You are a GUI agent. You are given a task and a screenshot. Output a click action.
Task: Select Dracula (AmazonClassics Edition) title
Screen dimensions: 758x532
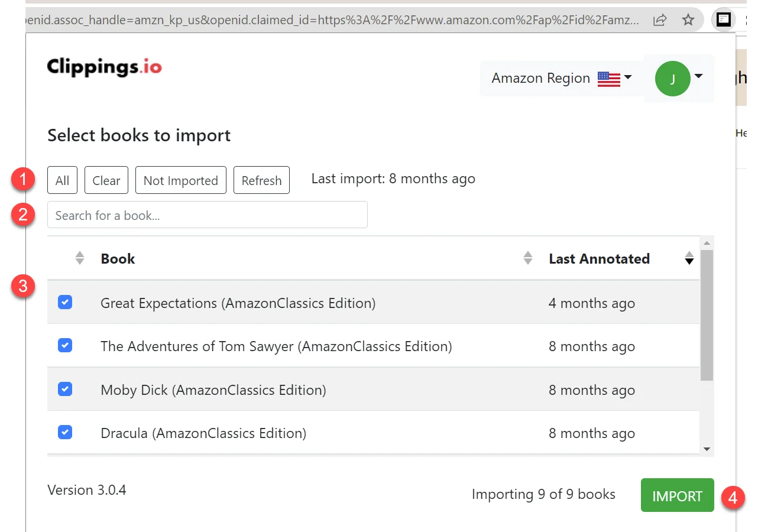tap(203, 433)
